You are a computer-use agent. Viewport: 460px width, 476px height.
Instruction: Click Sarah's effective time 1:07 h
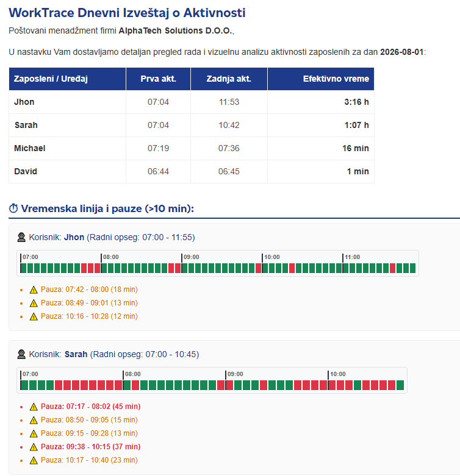[x=357, y=125]
